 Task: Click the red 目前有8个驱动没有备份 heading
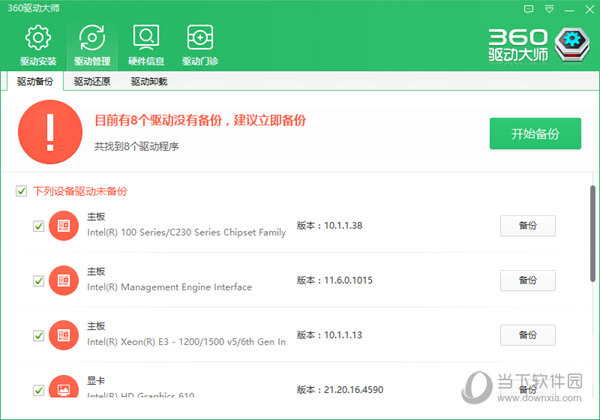200,120
